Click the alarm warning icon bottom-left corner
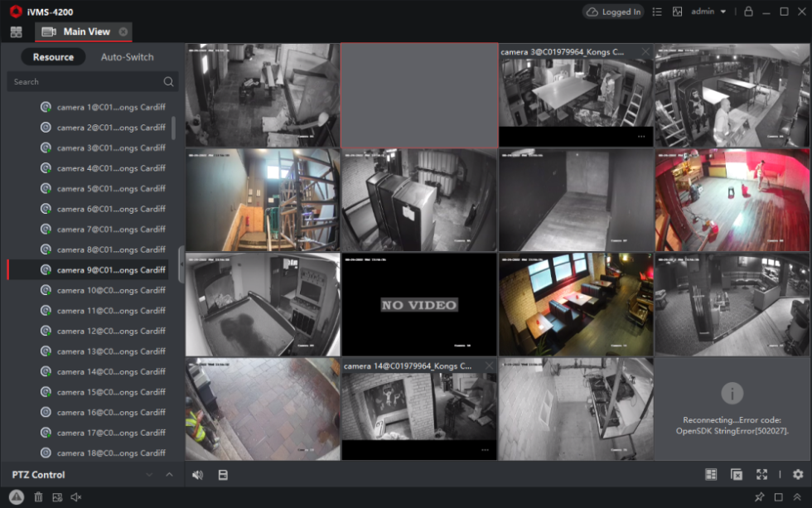This screenshot has width=812, height=508. click(x=15, y=497)
